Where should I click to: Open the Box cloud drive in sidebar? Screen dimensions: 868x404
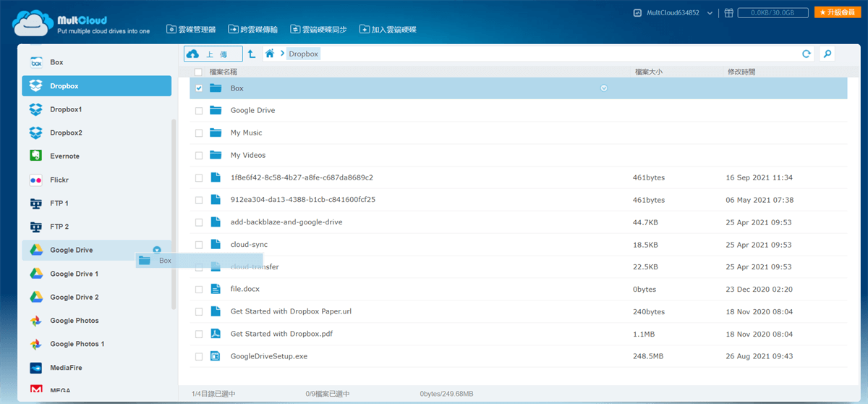click(x=97, y=62)
